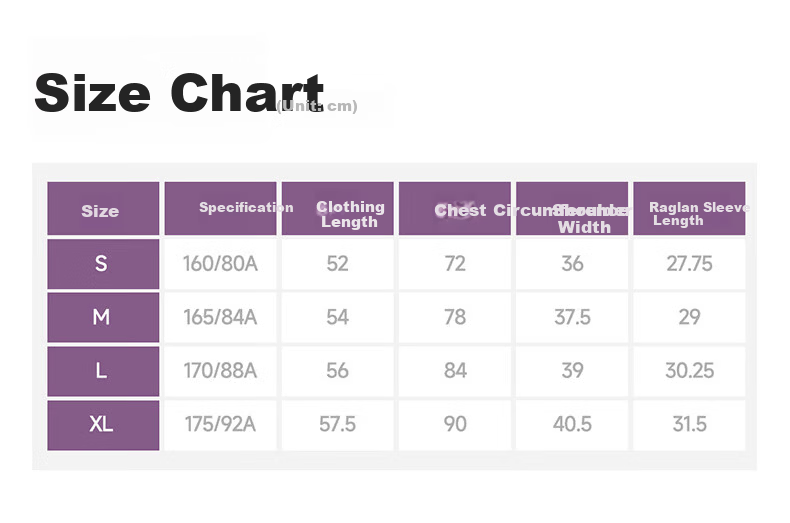Click the Clothing Length header
Image resolution: width=790 pixels, height=523 pixels.
(x=338, y=209)
